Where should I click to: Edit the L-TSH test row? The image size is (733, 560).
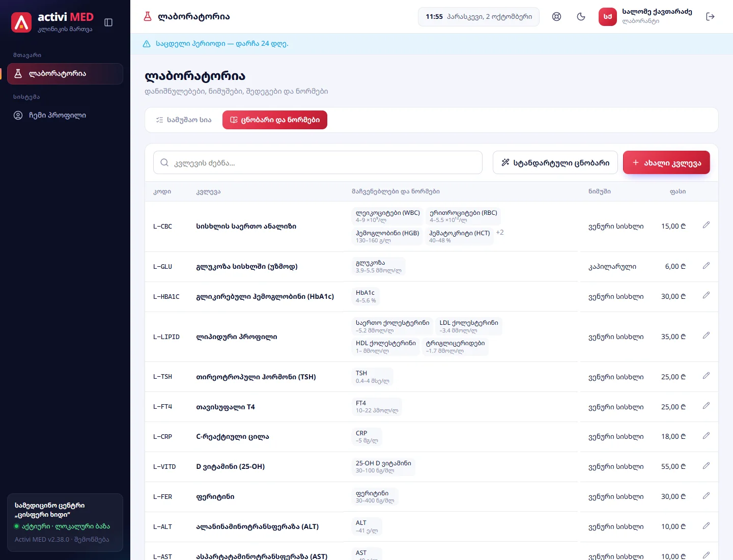click(x=706, y=376)
